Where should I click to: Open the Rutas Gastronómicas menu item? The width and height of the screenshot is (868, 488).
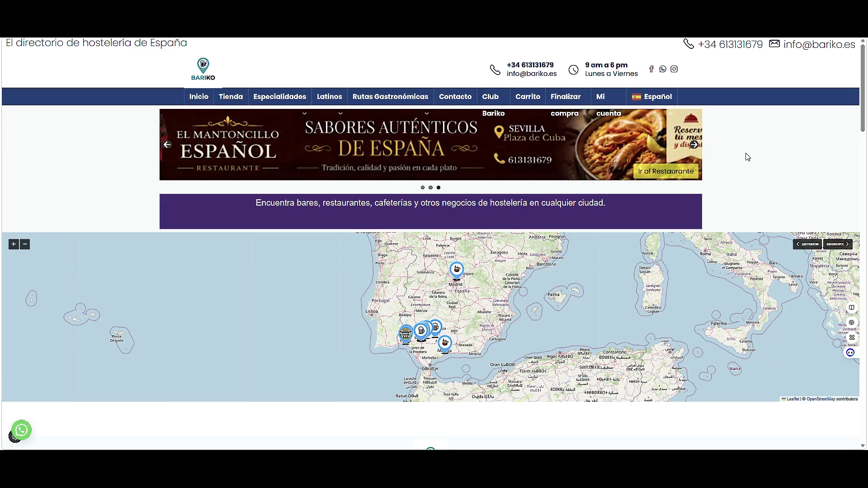(391, 97)
